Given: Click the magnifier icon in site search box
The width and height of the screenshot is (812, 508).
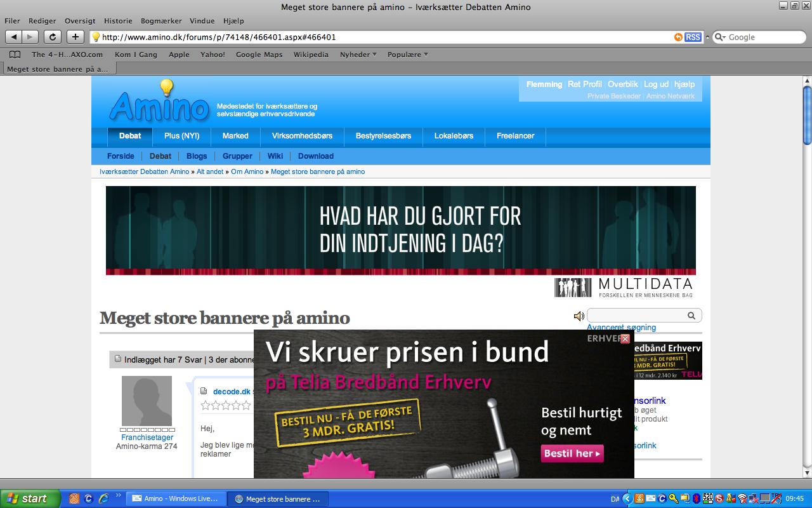Looking at the screenshot, I should (691, 316).
